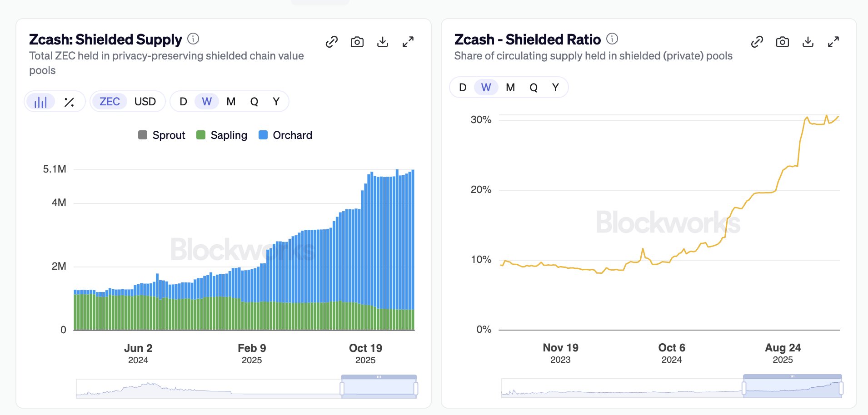Copy link for Shielded Ratio chart
The width and height of the screenshot is (868, 415).
tap(757, 42)
